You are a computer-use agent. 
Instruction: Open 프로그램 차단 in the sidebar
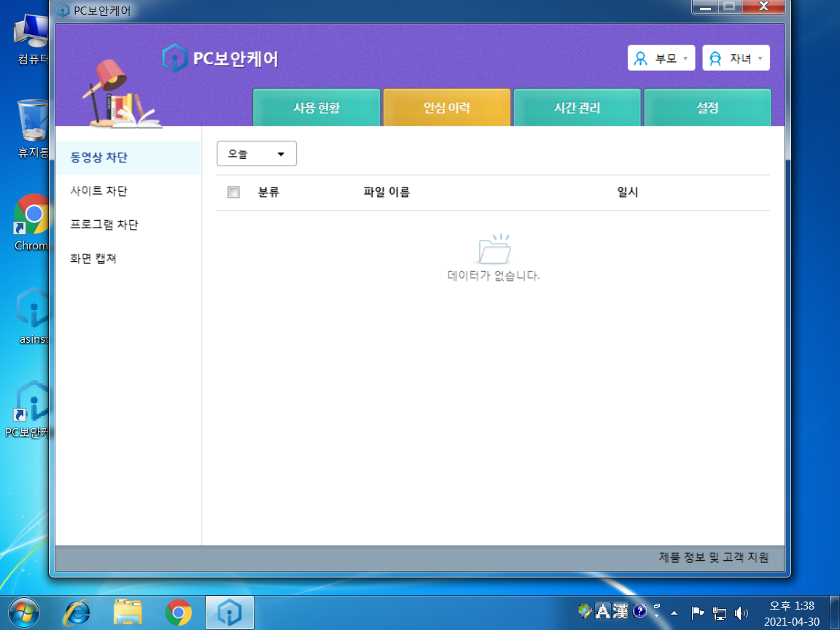(x=128, y=225)
